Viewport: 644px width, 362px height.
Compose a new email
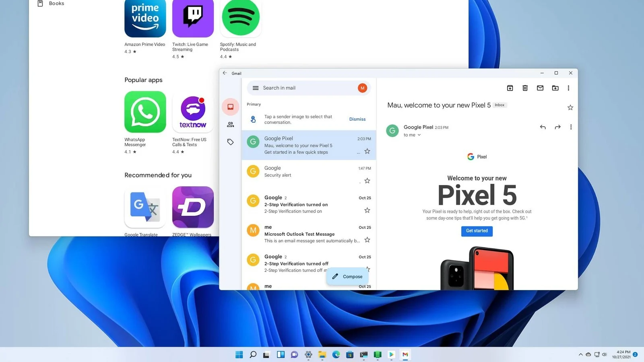click(347, 277)
